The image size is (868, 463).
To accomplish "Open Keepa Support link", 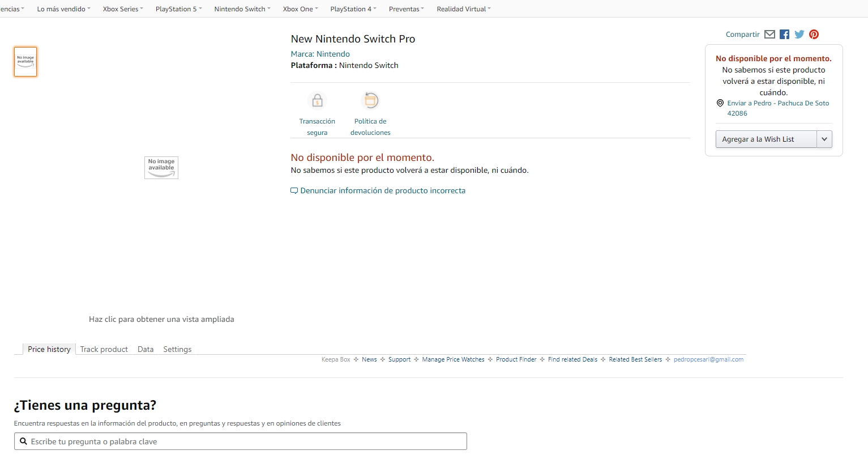I will point(399,359).
